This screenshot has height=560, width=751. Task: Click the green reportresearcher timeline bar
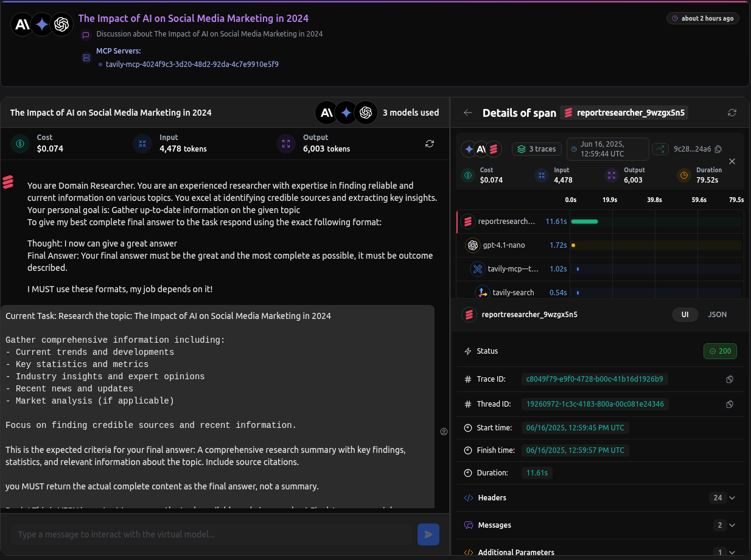coord(584,222)
